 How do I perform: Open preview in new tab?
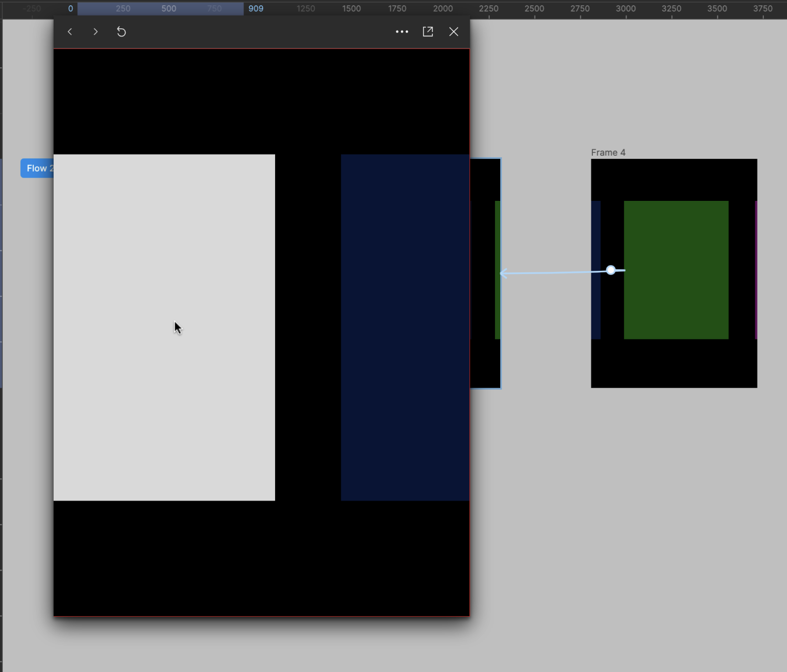tap(428, 32)
